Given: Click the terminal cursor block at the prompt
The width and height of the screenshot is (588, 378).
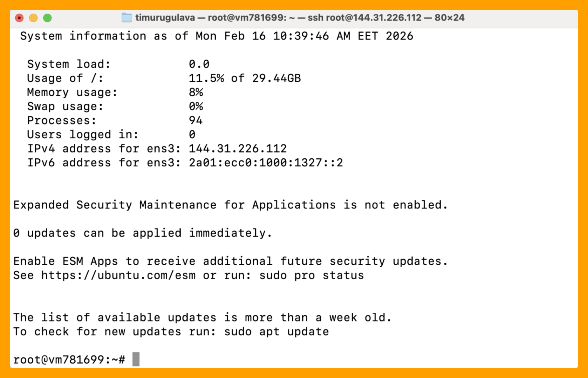Looking at the screenshot, I should point(136,359).
